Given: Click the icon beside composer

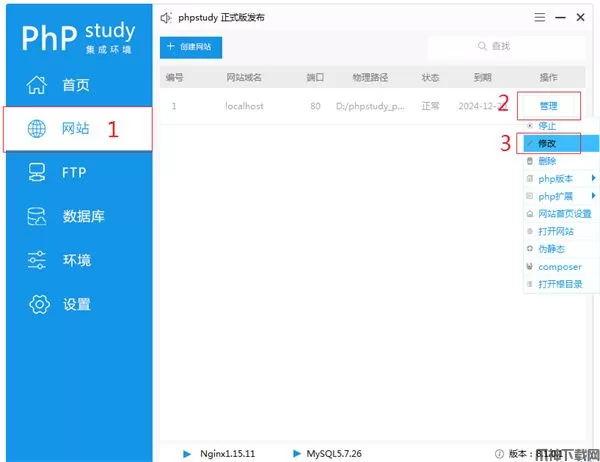Looking at the screenshot, I should (530, 266).
